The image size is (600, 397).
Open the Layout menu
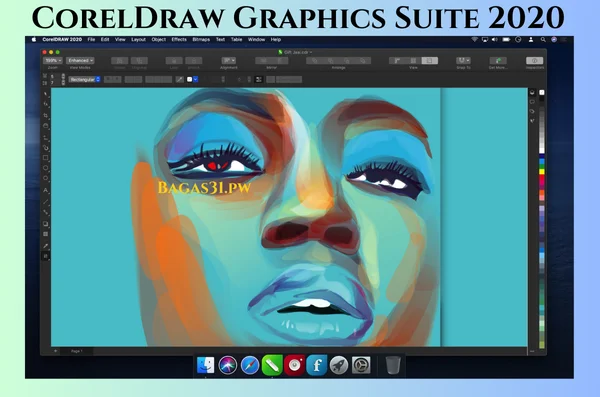point(139,39)
